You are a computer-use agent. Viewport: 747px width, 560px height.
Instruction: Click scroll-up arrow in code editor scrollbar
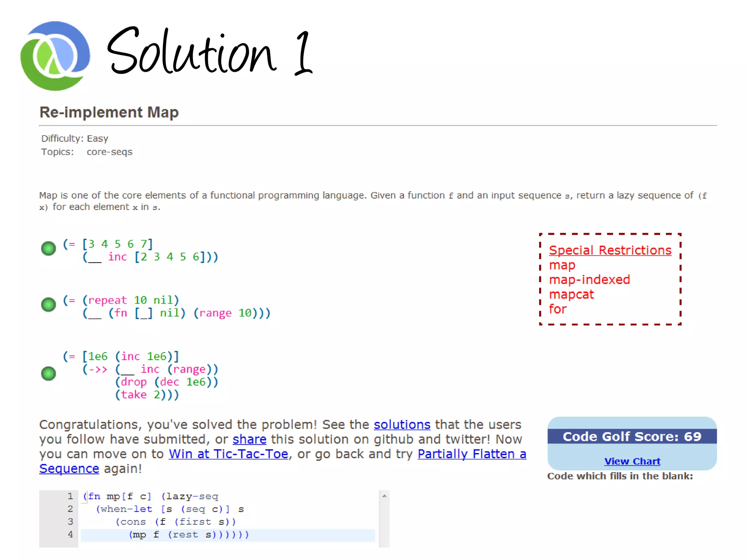point(384,496)
